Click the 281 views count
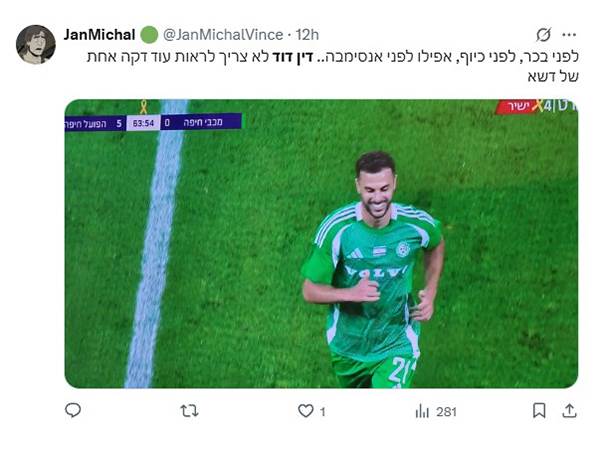Image resolution: width=600 pixels, height=450 pixels. [x=446, y=412]
